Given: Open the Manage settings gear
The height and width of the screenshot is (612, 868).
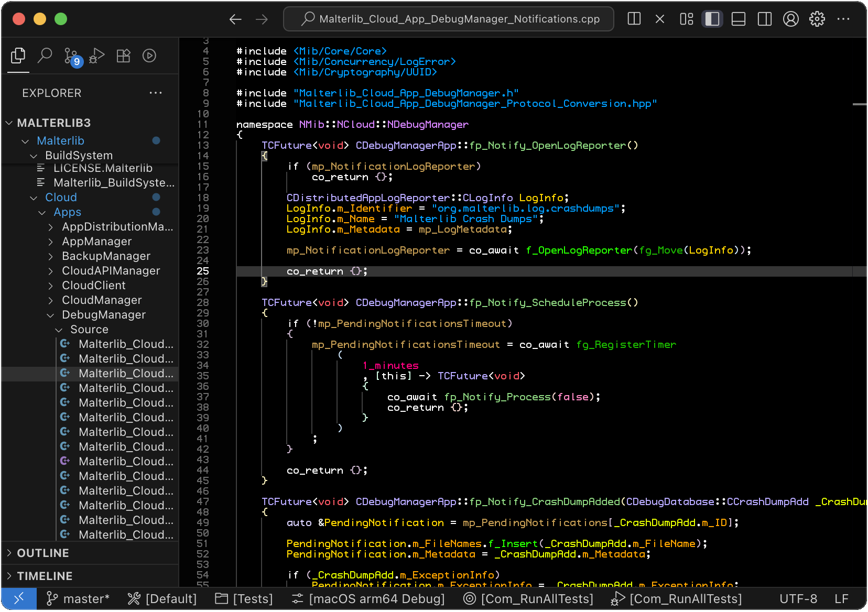Looking at the screenshot, I should coord(817,19).
